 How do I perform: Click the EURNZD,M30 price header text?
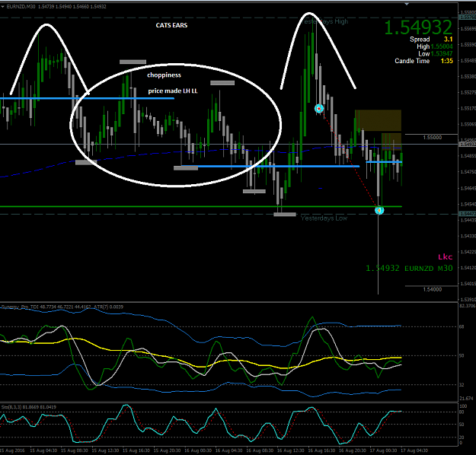[56, 6]
